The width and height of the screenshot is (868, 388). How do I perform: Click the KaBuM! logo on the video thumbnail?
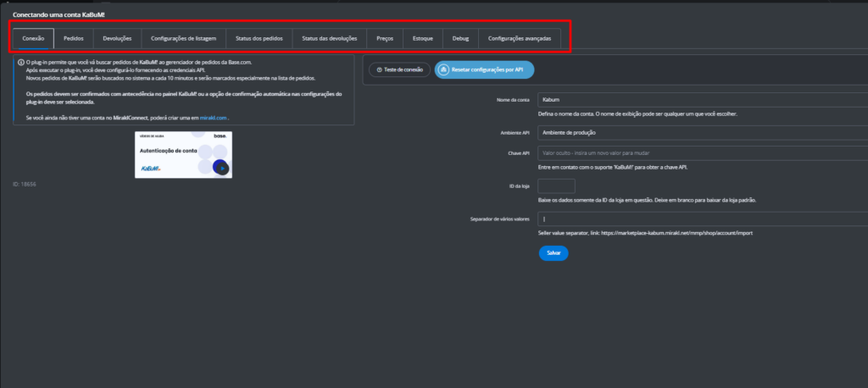(151, 169)
